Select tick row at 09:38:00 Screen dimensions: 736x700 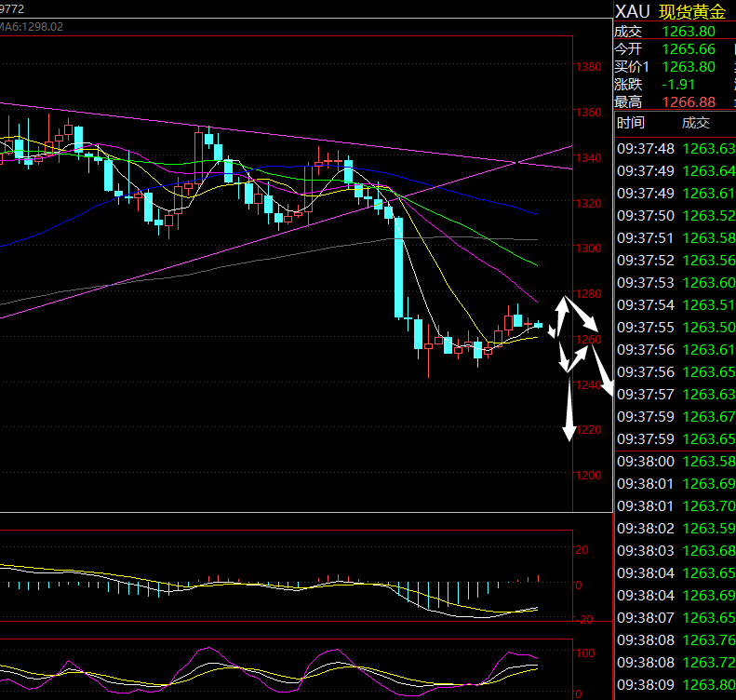[x=675, y=462]
